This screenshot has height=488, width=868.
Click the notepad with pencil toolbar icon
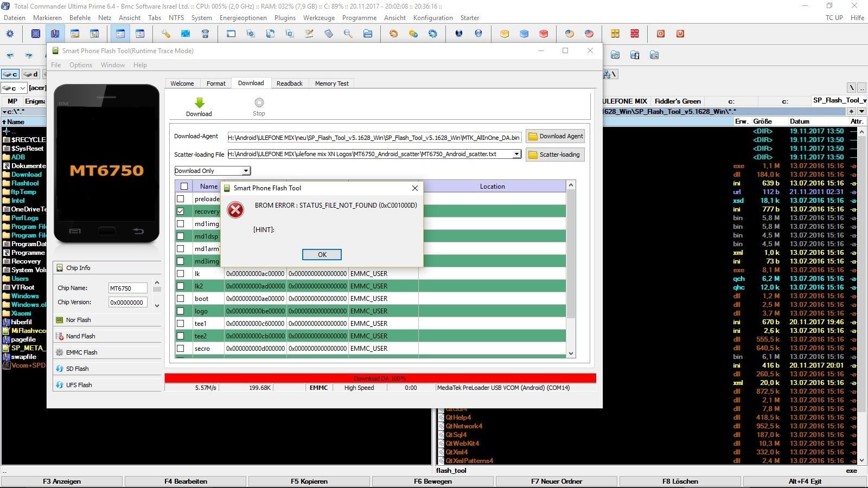309,34
